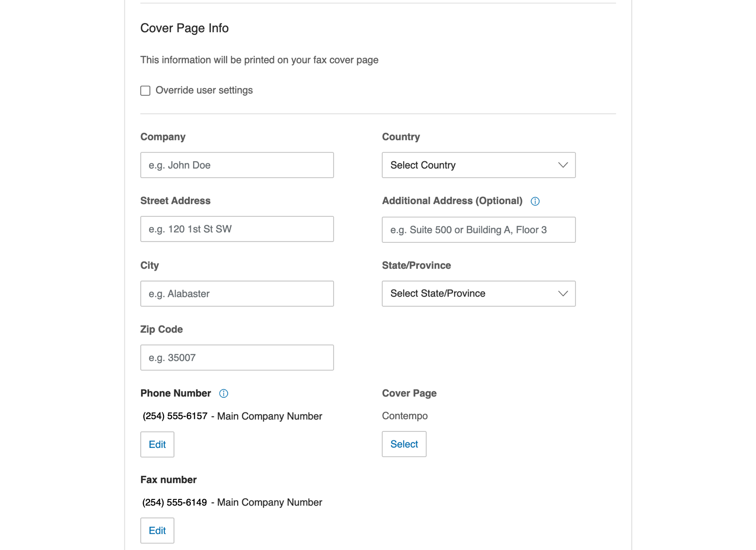Click the Additional Address info icon

[x=535, y=201]
